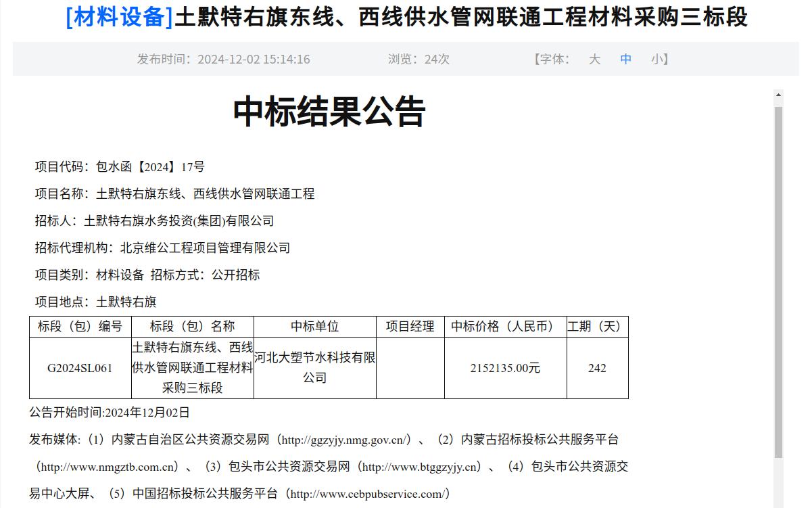Click the 中标结果公告 heading
Screen dimensions: 812x508
click(x=329, y=112)
